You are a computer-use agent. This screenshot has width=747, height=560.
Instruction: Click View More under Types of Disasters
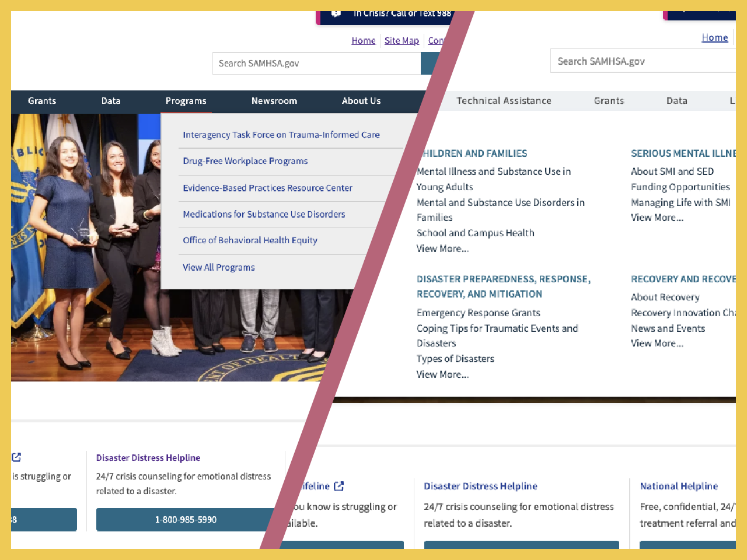[442, 374]
